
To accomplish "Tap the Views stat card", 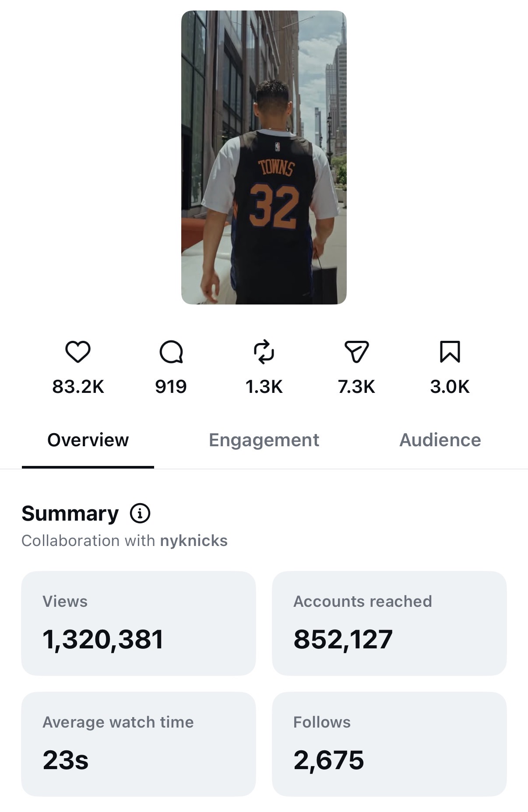I will (138, 623).
